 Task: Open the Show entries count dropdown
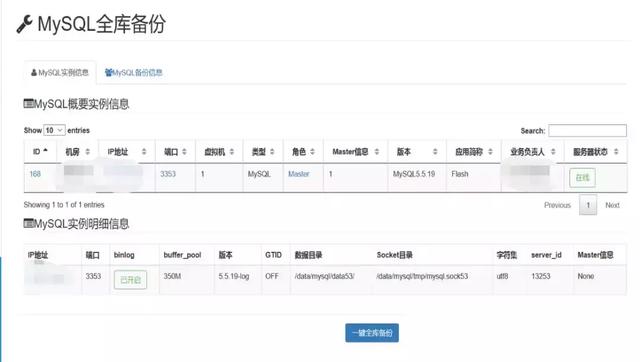(x=54, y=130)
